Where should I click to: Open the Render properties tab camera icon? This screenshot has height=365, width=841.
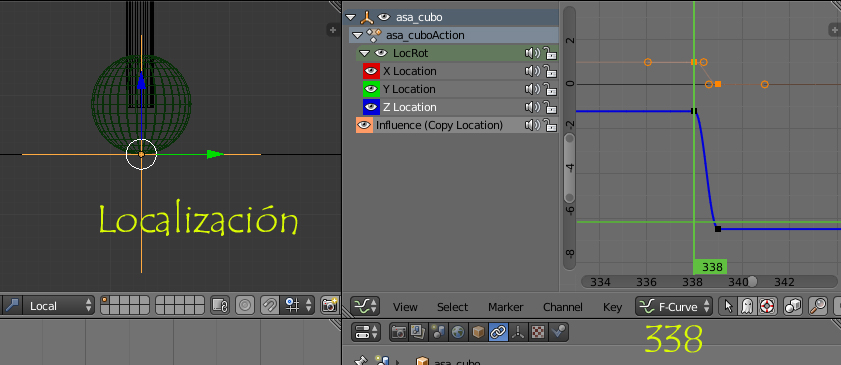click(398, 332)
